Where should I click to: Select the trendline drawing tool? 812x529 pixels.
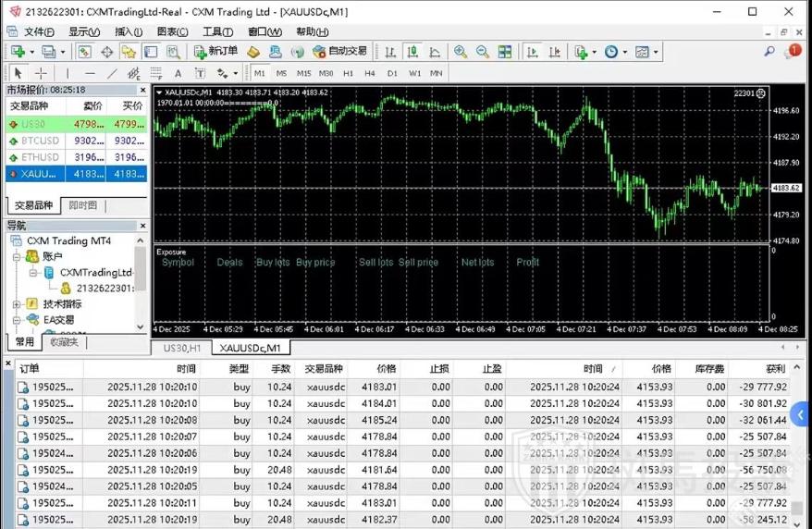(112, 73)
